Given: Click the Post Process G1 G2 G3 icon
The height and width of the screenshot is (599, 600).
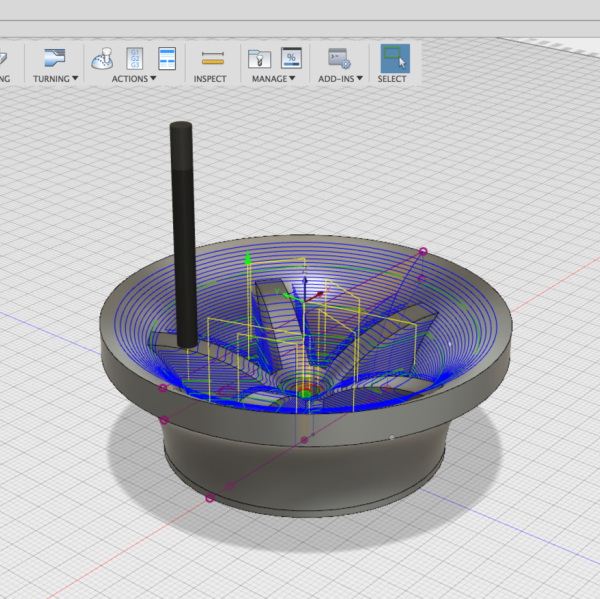Looking at the screenshot, I should tap(135, 58).
